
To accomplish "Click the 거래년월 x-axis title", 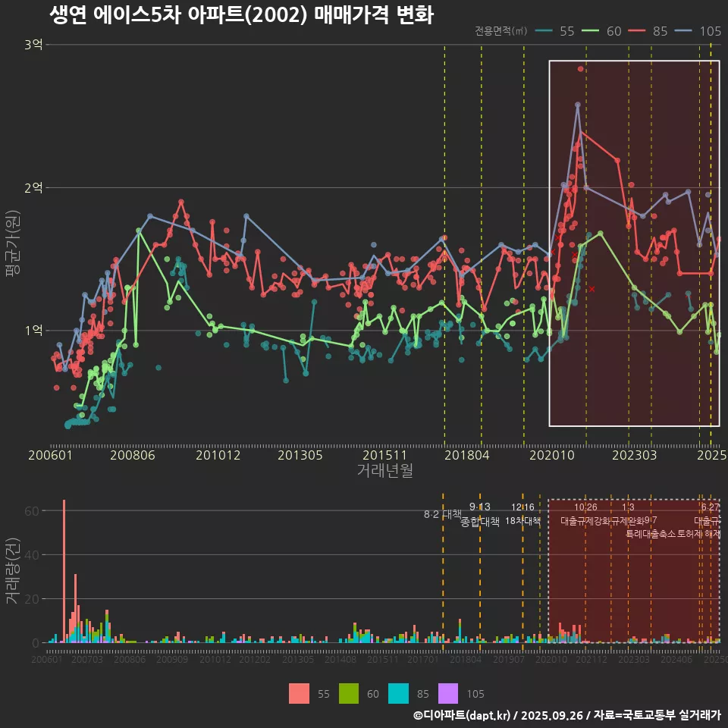I will tap(384, 471).
